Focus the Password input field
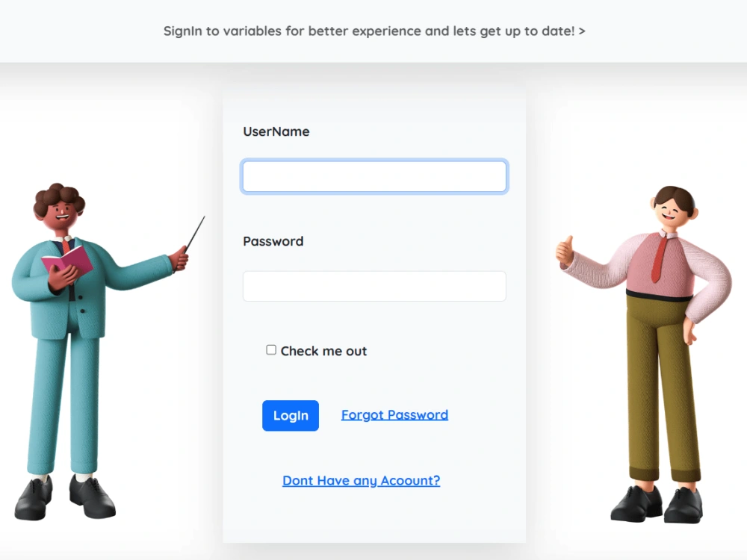Viewport: 747px width, 560px height. click(374, 286)
